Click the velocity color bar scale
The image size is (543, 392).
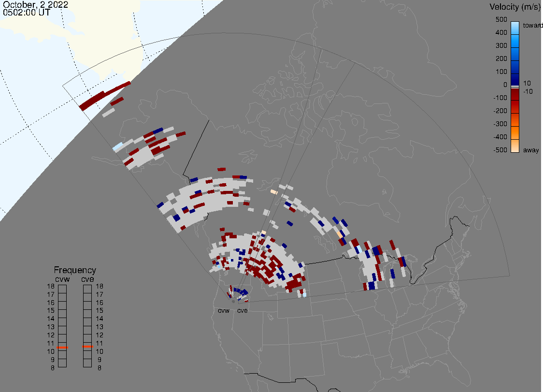pyautogui.click(x=515, y=87)
